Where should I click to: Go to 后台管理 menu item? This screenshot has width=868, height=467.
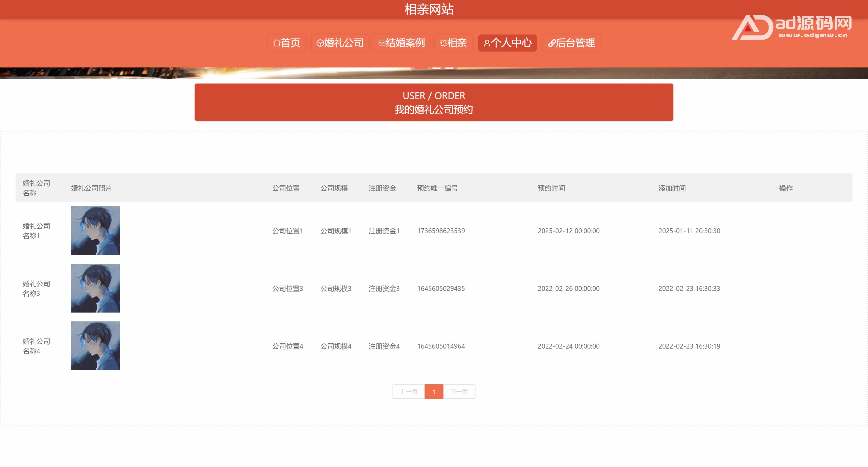(575, 43)
